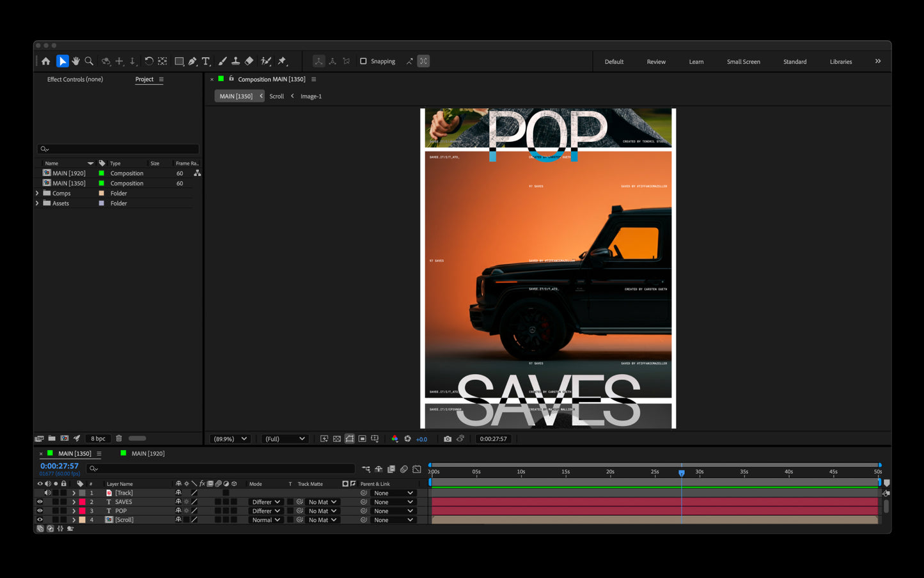Click the POP layer red label color
Screen dimensions: 924x578
tap(82, 511)
